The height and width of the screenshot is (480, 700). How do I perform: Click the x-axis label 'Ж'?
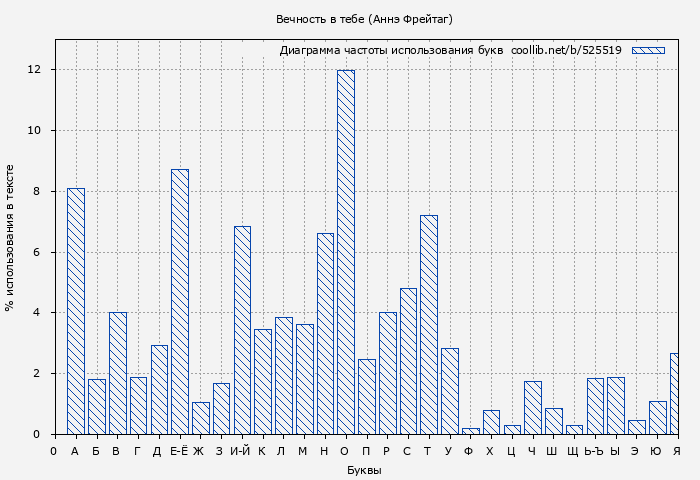(x=199, y=452)
